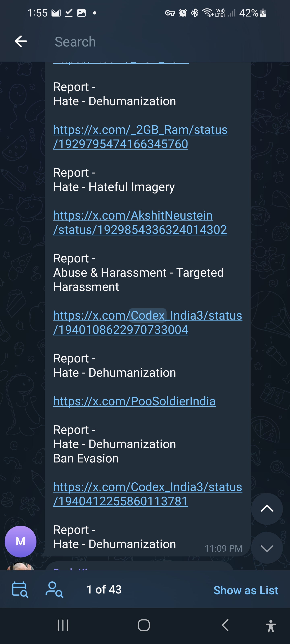Open the highlighted Codex_India3 status link
The width and height of the screenshot is (290, 644).
click(x=148, y=322)
